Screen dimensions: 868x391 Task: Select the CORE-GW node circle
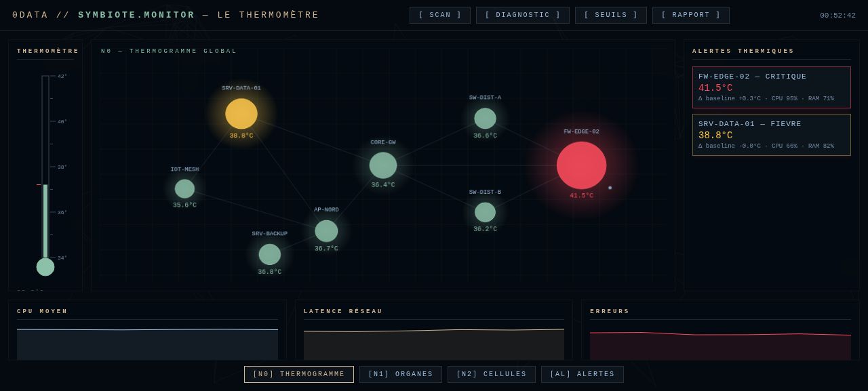[383, 165]
